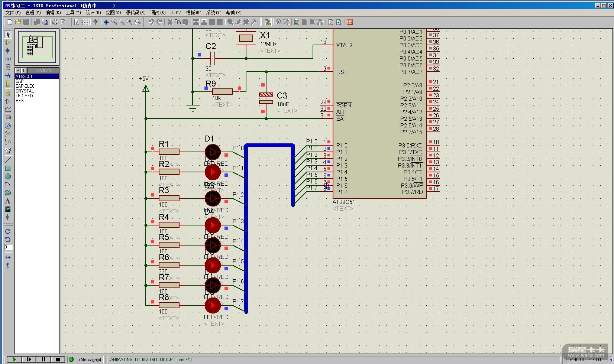Click the zoom in magnifier icon

114,22
